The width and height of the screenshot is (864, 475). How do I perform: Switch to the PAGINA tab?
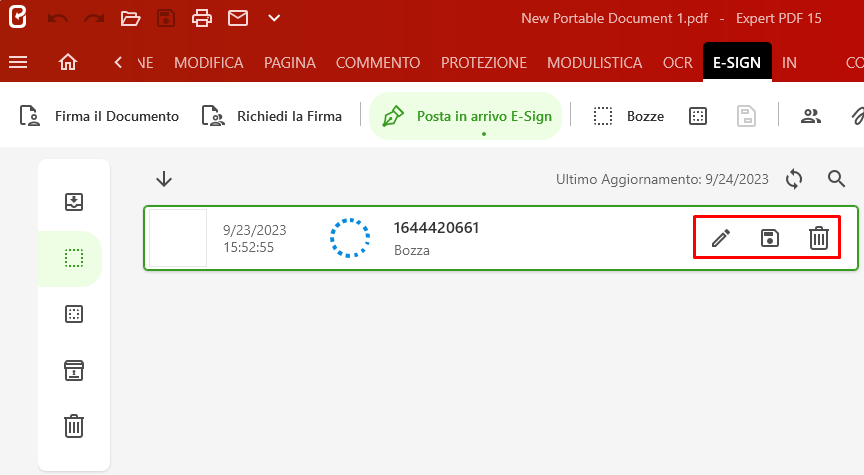290,63
